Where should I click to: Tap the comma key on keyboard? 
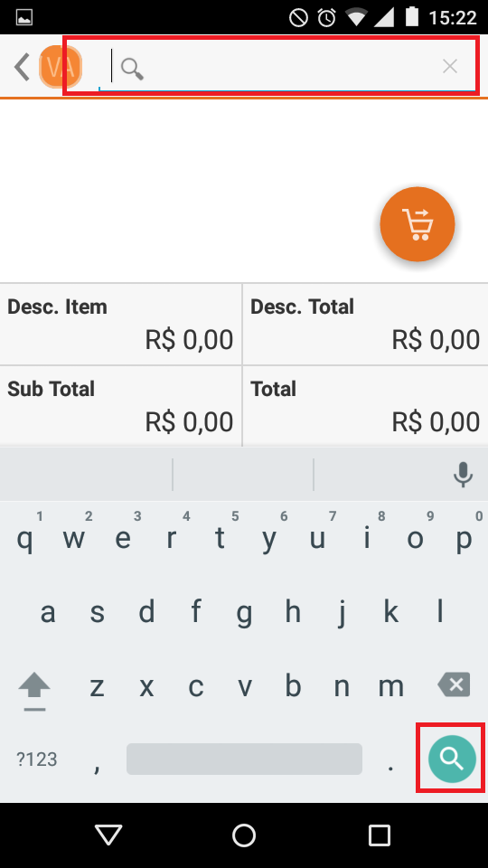97,766
